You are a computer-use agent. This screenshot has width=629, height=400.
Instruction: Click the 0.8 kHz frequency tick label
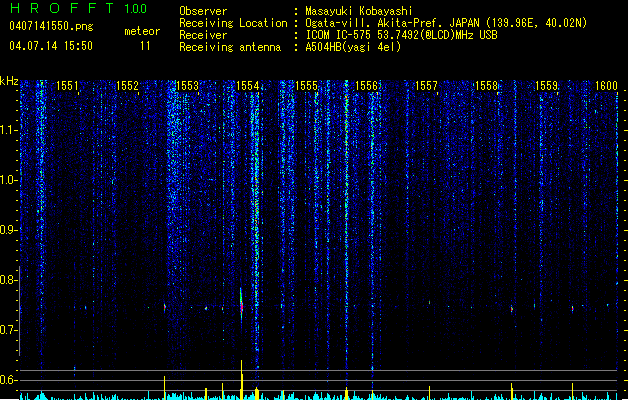point(7,280)
